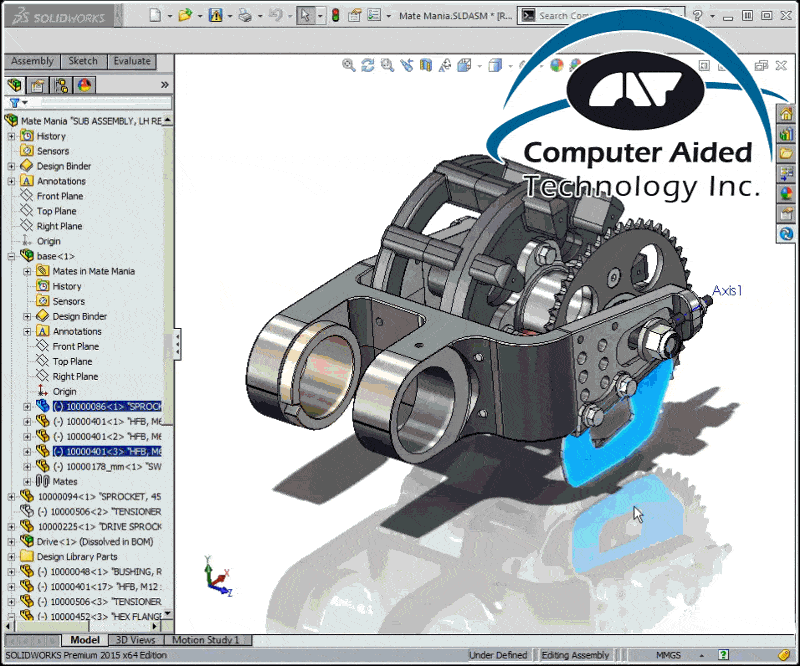Viewport: 800px width, 666px height.
Task: Expand the 10000086<1> SPROCKET component
Action: (x=27, y=407)
